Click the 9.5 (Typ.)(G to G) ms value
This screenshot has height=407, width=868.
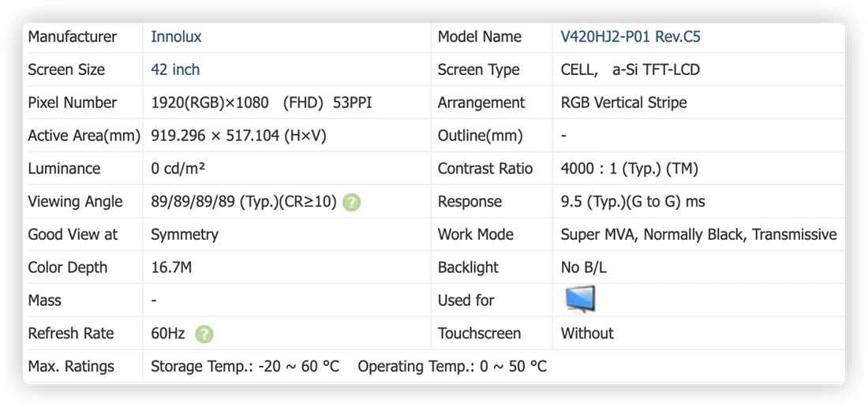point(633,202)
